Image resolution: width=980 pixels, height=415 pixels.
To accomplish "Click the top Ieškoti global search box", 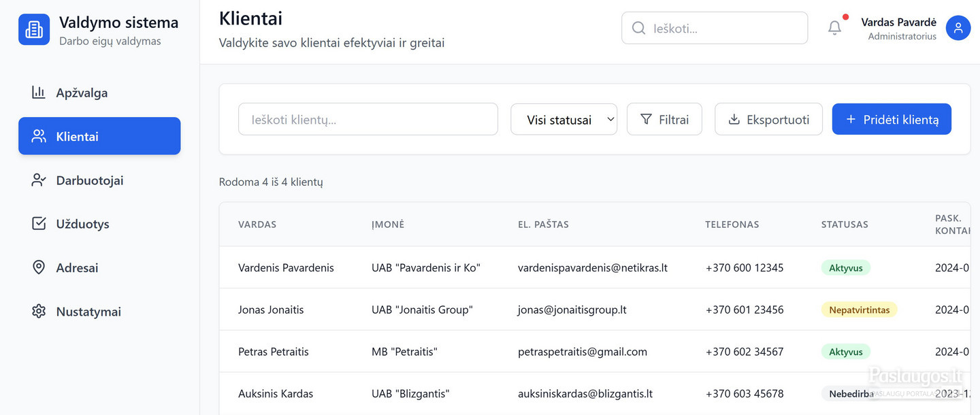I will click(x=715, y=28).
